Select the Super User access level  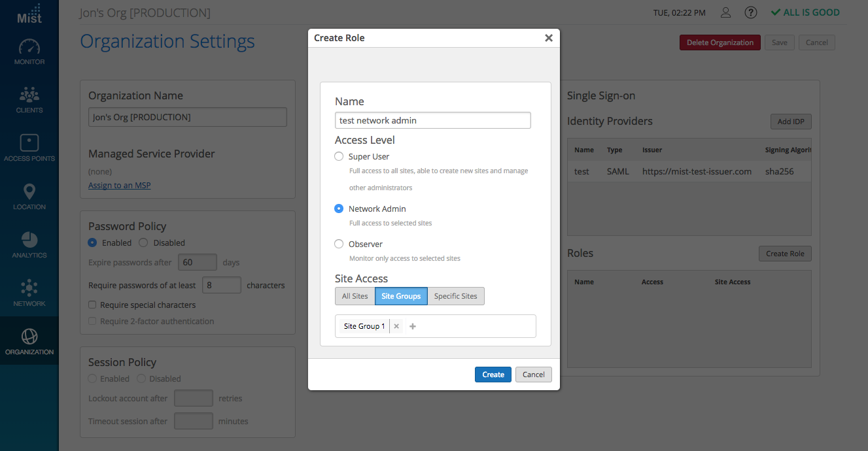[339, 156]
